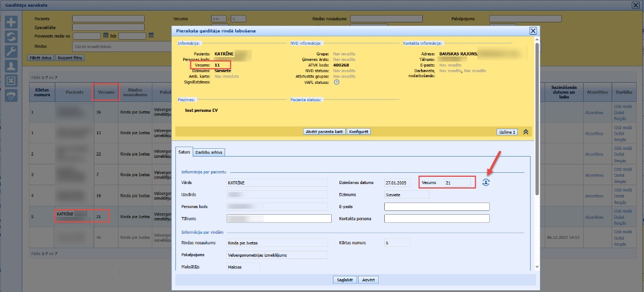
Task: Click the person silhouette icon in sidebar
Action: click(x=11, y=66)
